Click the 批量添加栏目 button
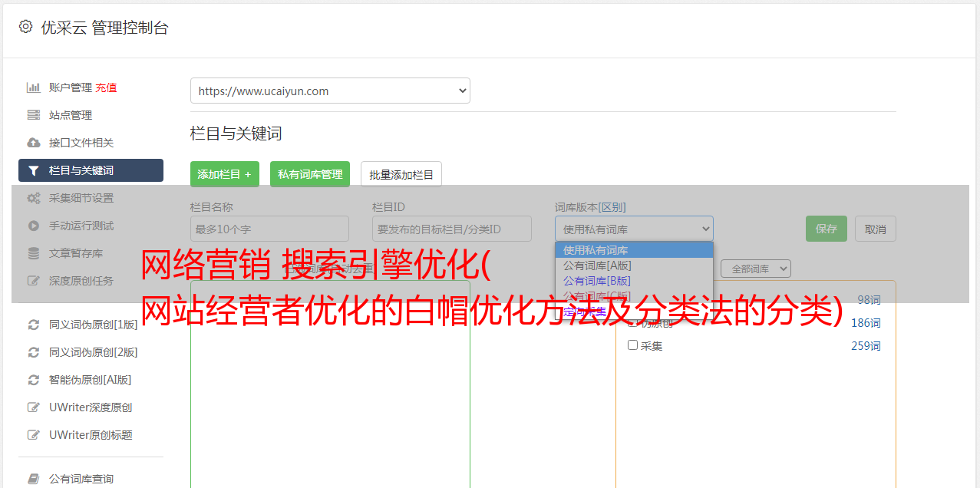The height and width of the screenshot is (488, 980). (x=401, y=174)
